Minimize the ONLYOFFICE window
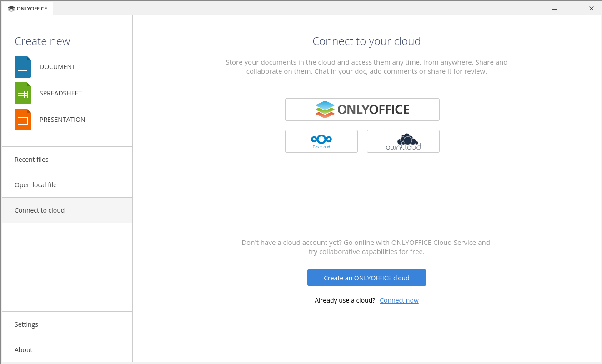 (554, 8)
